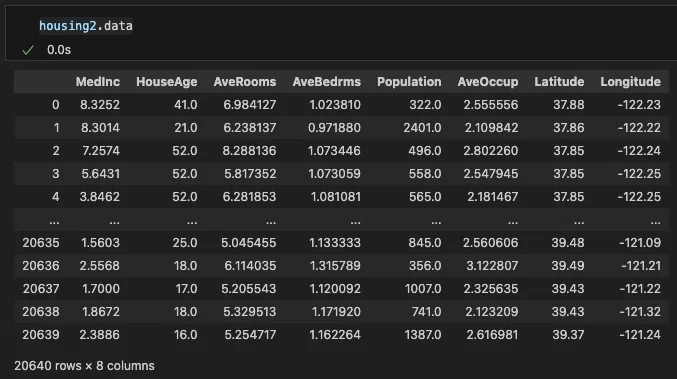Click the housing2.data code line

[x=85, y=26]
